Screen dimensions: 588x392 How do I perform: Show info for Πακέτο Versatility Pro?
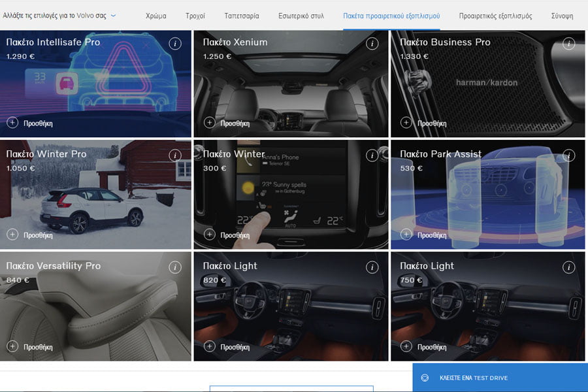[174, 267]
